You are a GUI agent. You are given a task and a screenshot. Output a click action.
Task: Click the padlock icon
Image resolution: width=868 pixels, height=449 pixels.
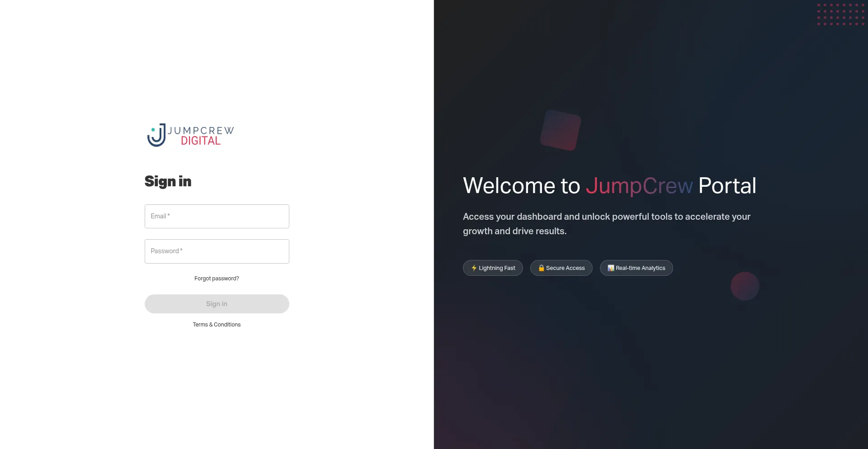(x=542, y=268)
